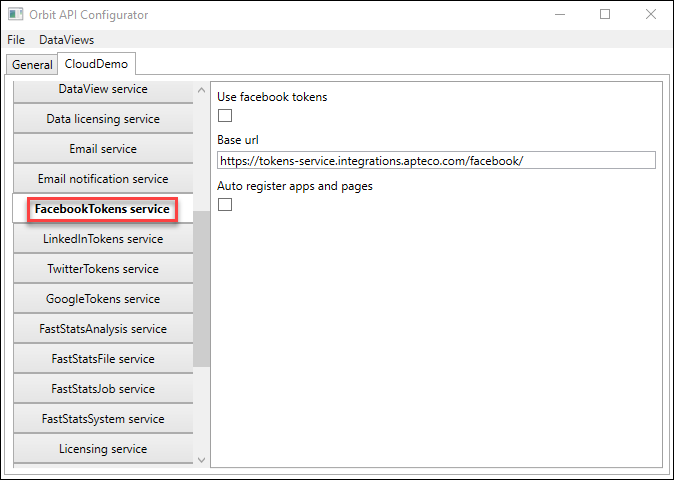This screenshot has width=674, height=480.
Task: Open FastStatsSystem service settings
Action: 103,419
